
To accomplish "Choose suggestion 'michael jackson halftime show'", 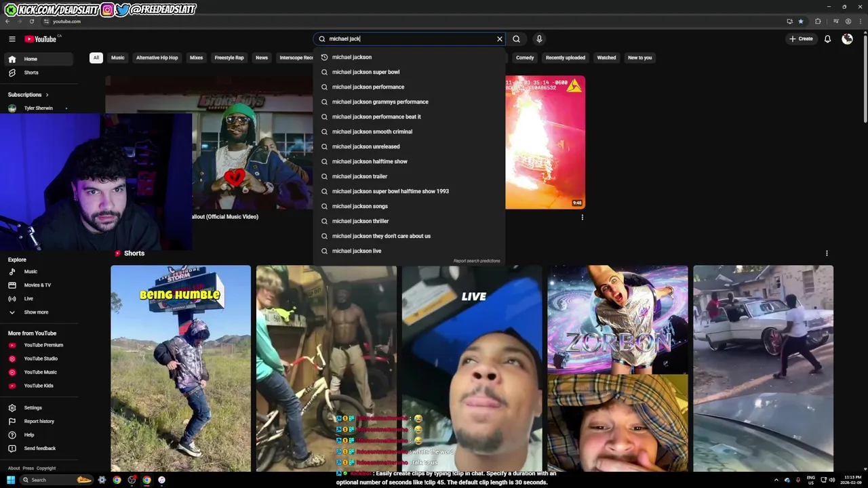I will pyautogui.click(x=409, y=161).
